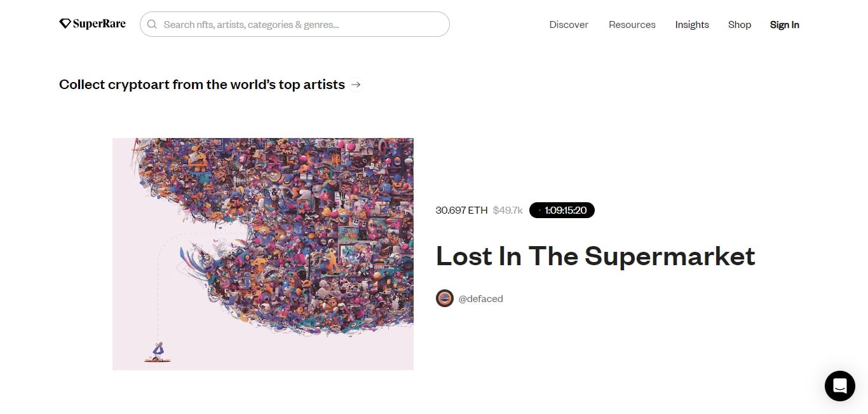Screen dimensions: 868x414
Task: Click Sign In
Action: (x=784, y=24)
